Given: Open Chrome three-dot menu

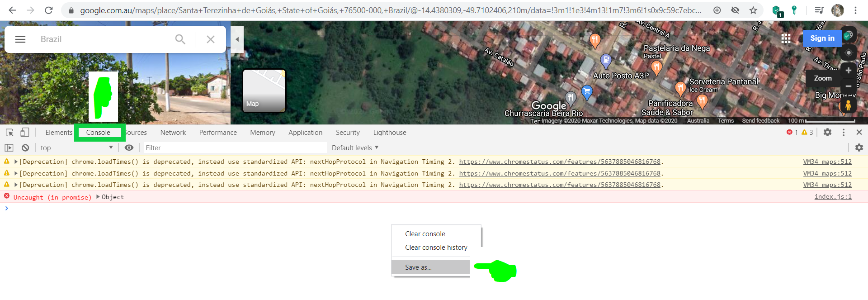Looking at the screenshot, I should tap(855, 10).
